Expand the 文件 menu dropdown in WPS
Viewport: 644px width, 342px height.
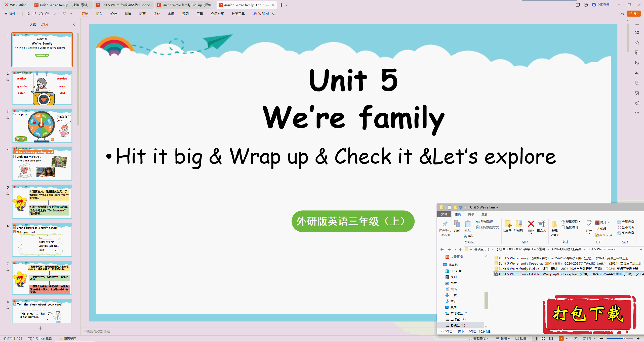[x=12, y=14]
